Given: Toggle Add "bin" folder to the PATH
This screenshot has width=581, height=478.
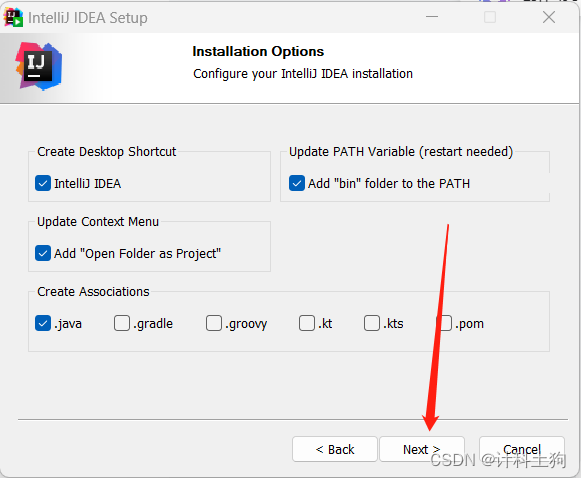Looking at the screenshot, I should point(297,183).
